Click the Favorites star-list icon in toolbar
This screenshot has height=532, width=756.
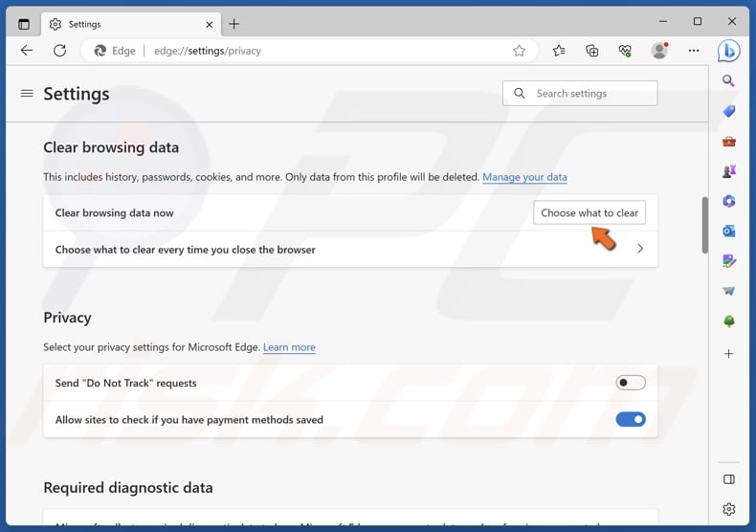(559, 51)
